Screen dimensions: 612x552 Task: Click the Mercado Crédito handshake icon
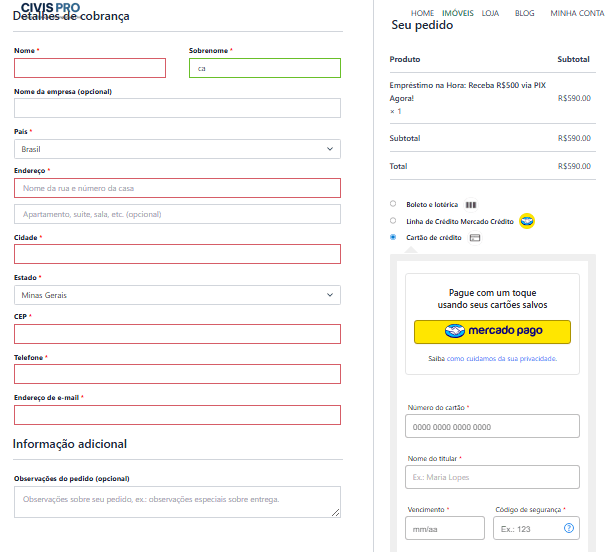click(528, 220)
